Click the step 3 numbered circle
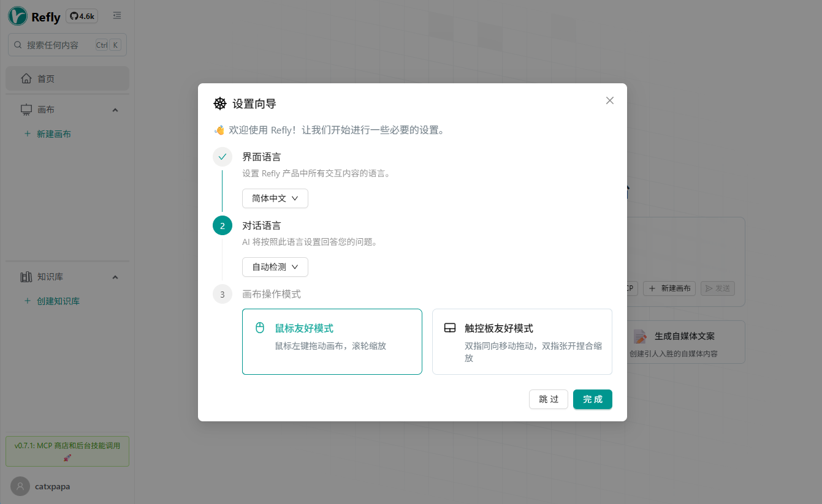 pyautogui.click(x=223, y=295)
